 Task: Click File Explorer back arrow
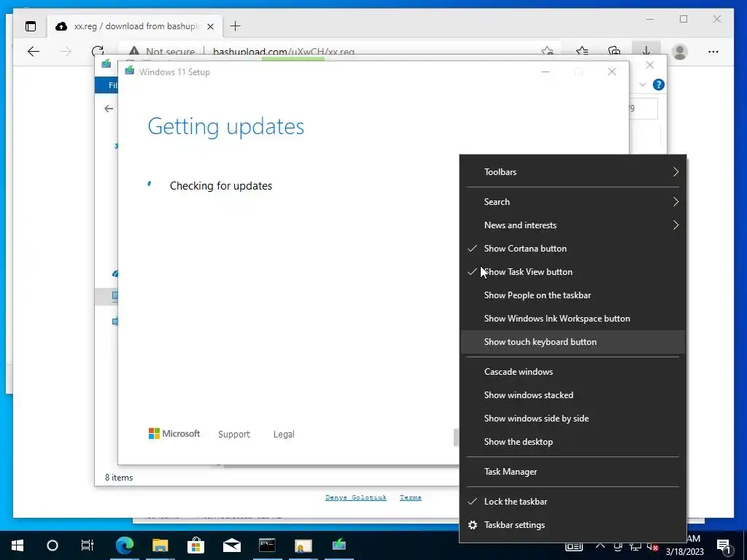[x=109, y=109]
